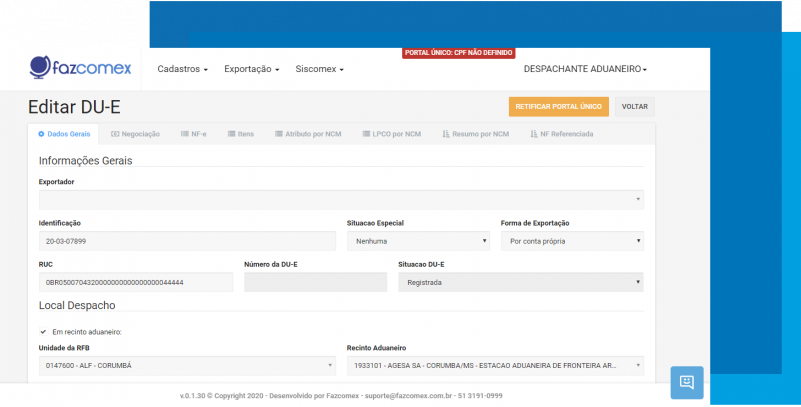The height and width of the screenshot is (407, 801).
Task: Open the Cadastros menu
Action: click(183, 70)
